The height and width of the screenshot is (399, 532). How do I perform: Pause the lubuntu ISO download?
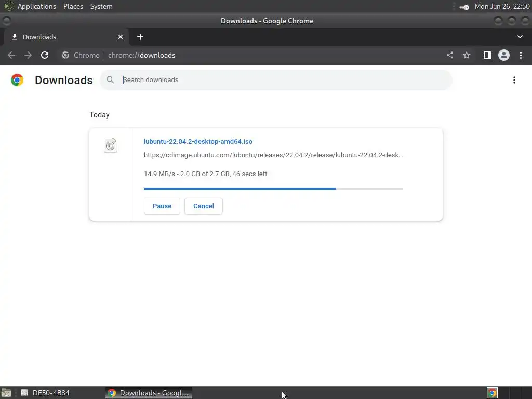click(162, 206)
